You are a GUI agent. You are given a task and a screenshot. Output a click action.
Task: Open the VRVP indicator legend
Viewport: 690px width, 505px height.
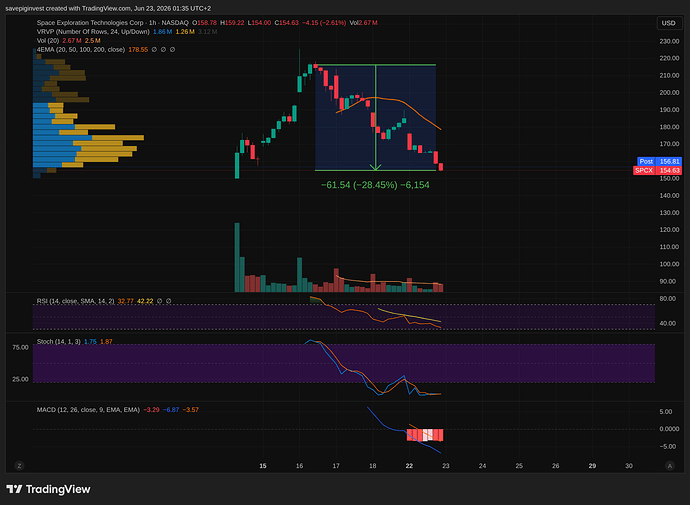click(93, 32)
